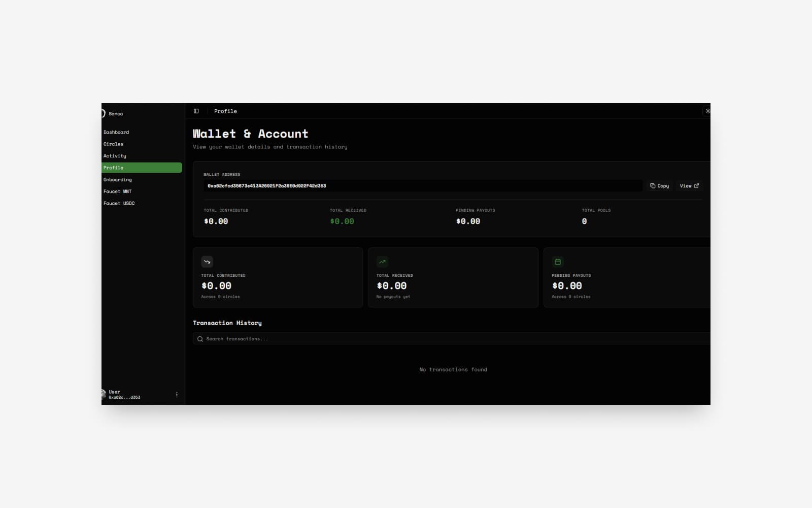This screenshot has height=508, width=812.
Task: Toggle the sidebar panel icon
Action: 196,111
